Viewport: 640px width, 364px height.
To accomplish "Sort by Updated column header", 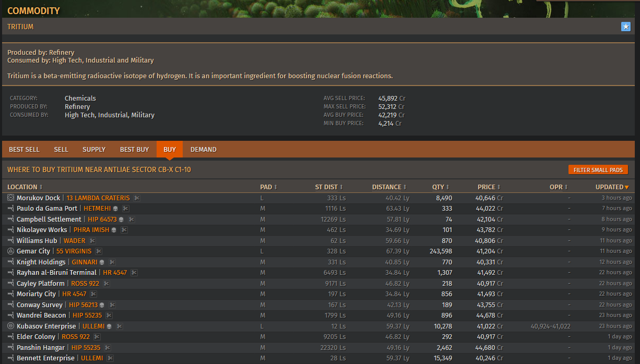I will tap(612, 187).
